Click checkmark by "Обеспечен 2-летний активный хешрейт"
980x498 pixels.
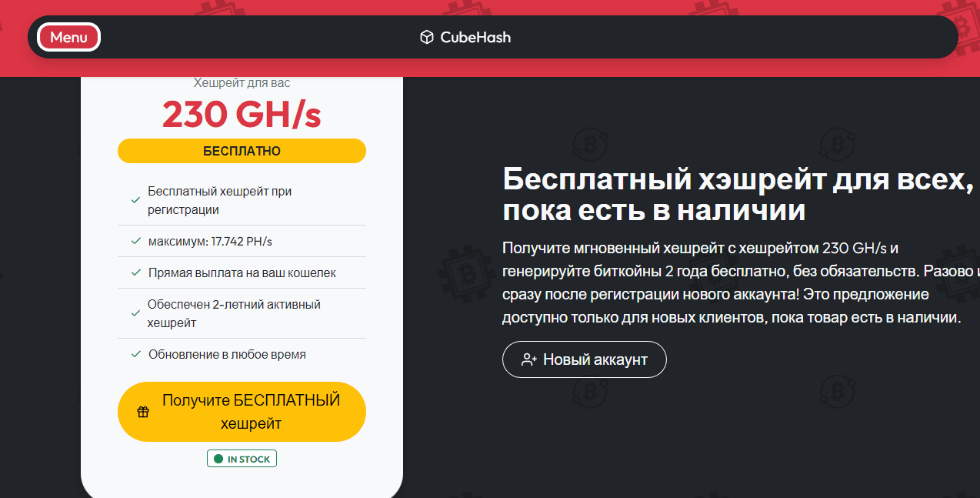(135, 313)
